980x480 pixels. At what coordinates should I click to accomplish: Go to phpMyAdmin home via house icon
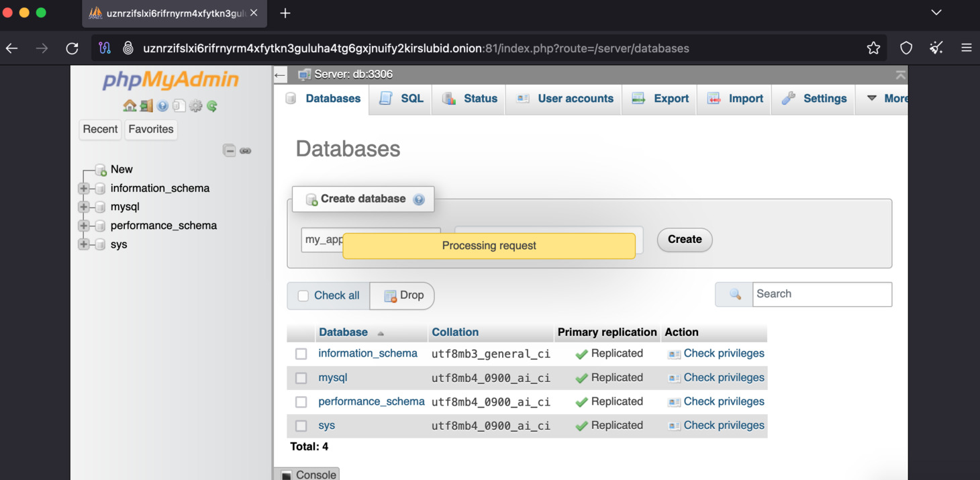pos(130,106)
